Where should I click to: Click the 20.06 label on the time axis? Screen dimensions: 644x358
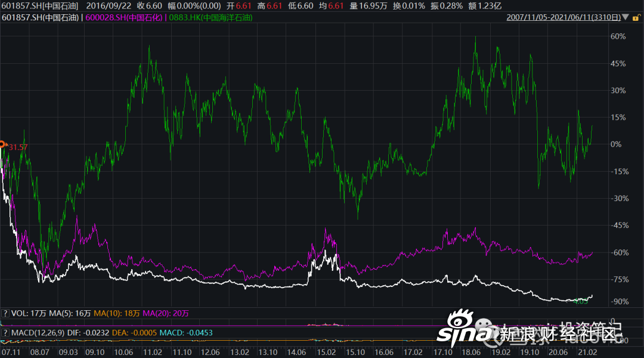pos(558,352)
